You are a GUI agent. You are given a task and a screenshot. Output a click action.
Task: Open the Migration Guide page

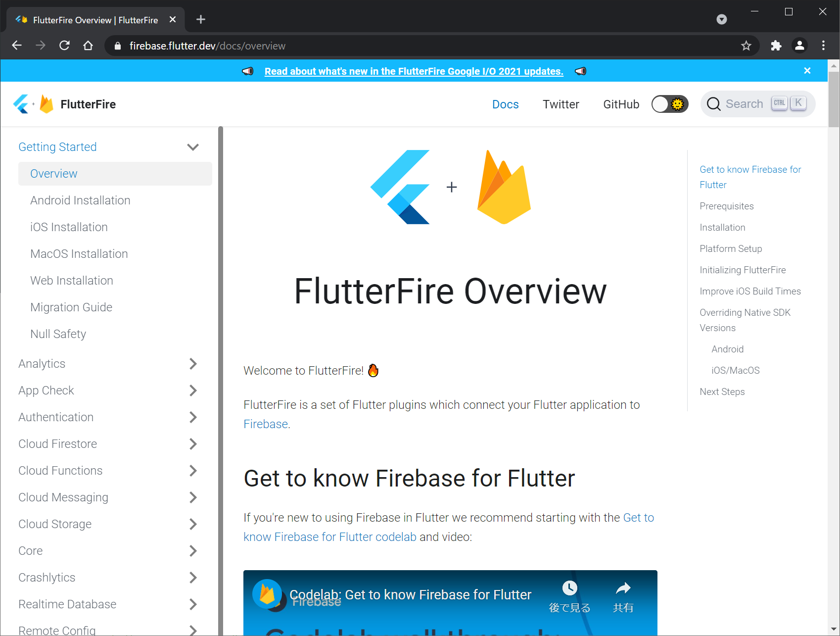(x=71, y=307)
